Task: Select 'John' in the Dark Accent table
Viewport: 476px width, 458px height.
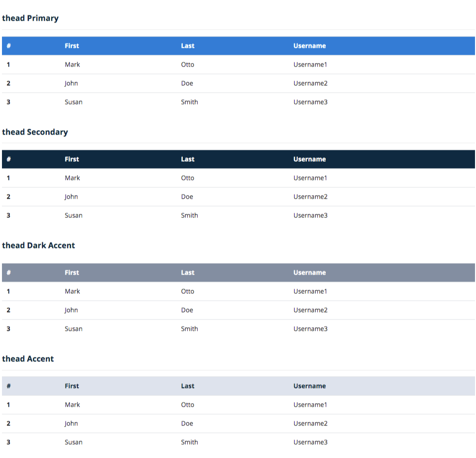Action: pyautogui.click(x=71, y=310)
